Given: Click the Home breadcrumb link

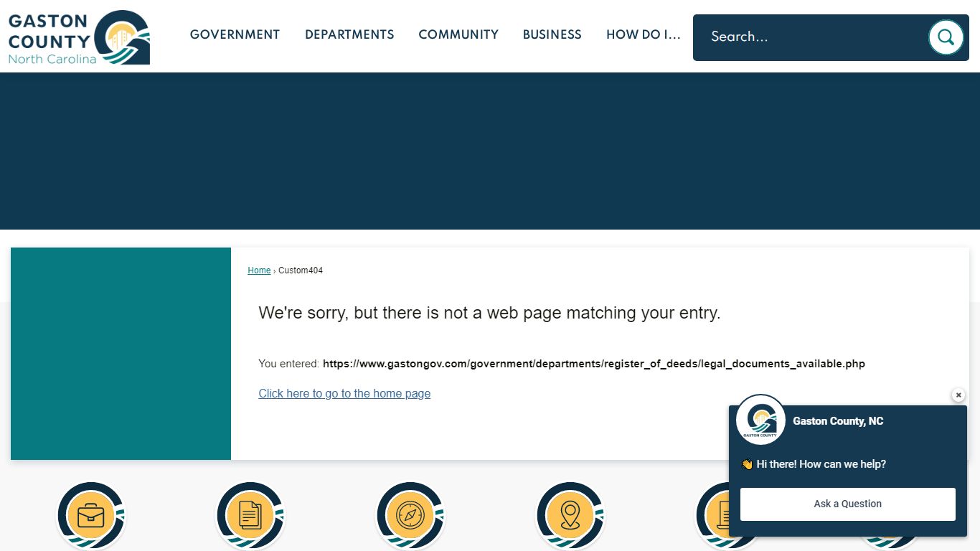Looking at the screenshot, I should (259, 270).
